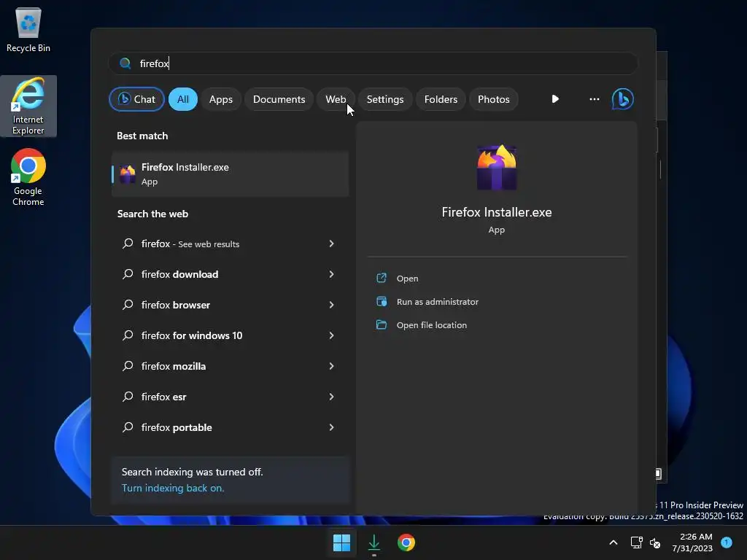Image resolution: width=747 pixels, height=560 pixels.
Task: Select Google Chrome desktop shortcut
Action: [x=28, y=177]
